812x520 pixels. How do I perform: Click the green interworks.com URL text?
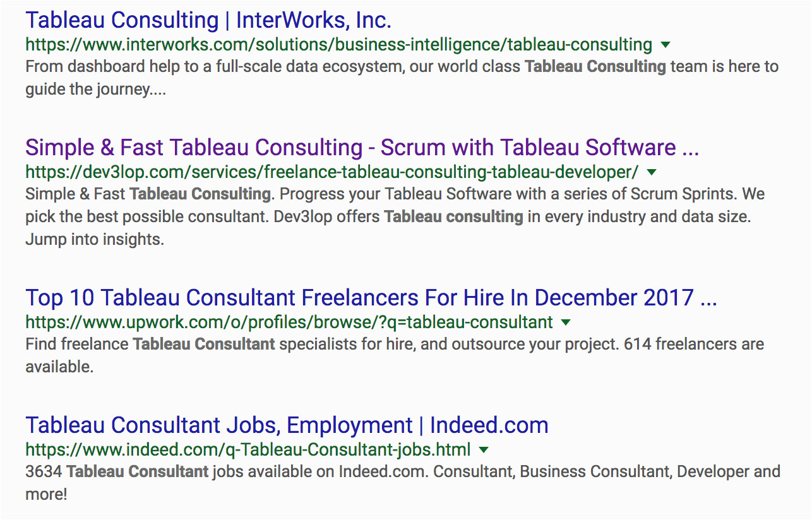tap(338, 45)
